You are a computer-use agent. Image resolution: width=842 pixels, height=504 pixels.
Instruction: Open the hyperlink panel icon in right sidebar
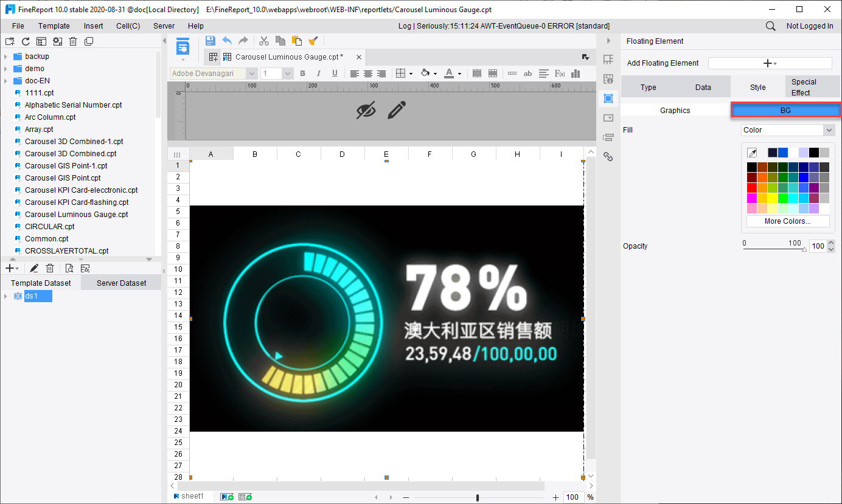click(x=608, y=156)
